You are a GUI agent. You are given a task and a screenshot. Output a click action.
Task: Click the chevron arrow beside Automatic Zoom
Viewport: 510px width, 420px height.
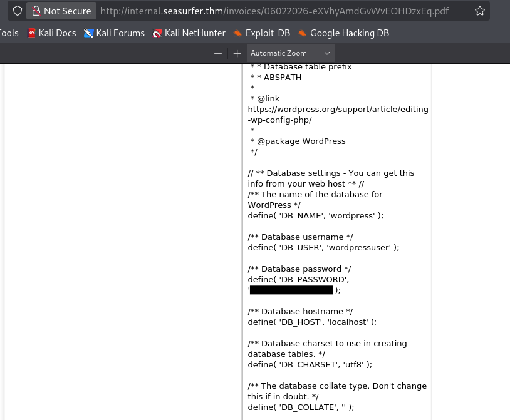[x=326, y=54]
